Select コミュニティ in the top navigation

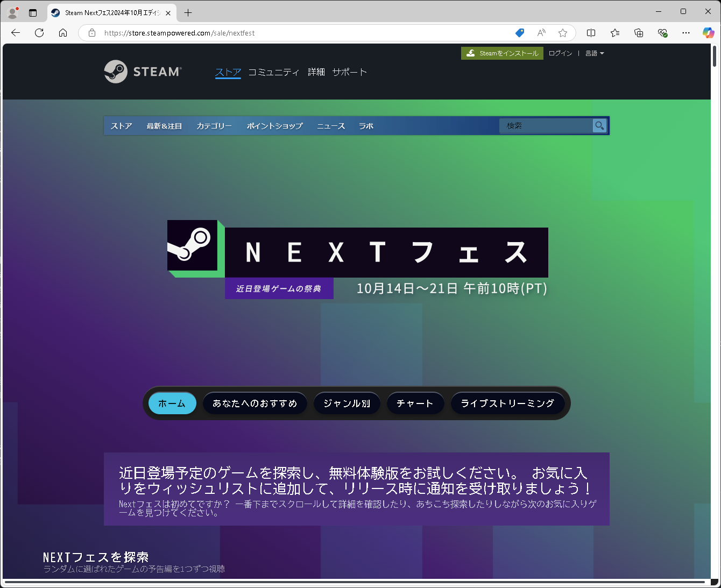coord(273,72)
